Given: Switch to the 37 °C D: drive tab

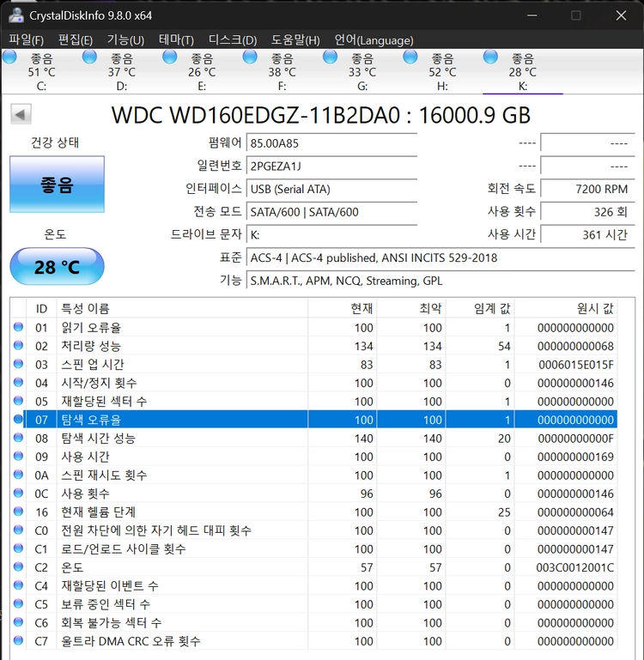Looking at the screenshot, I should [122, 71].
